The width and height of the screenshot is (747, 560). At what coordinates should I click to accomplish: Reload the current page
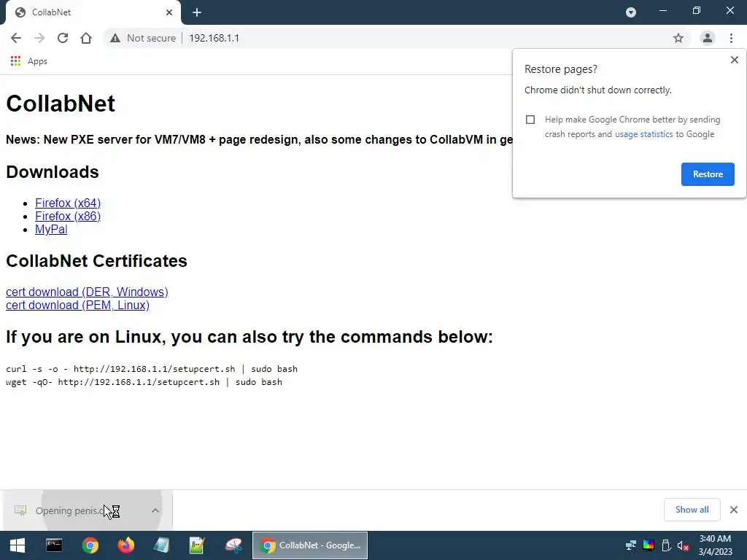click(63, 38)
